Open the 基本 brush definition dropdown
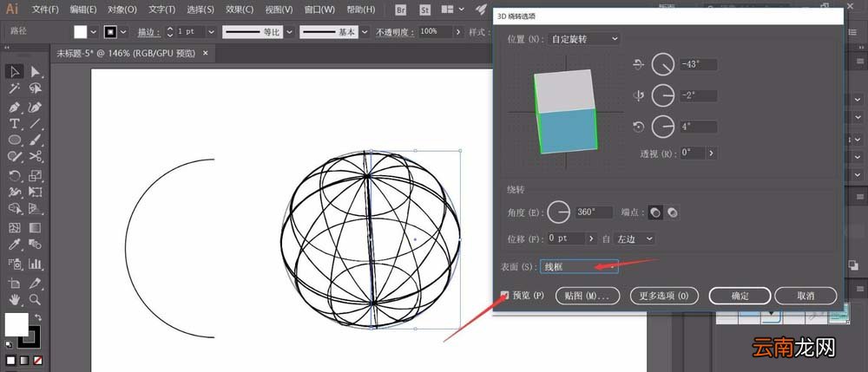The width and height of the screenshot is (868, 372). pos(364,32)
